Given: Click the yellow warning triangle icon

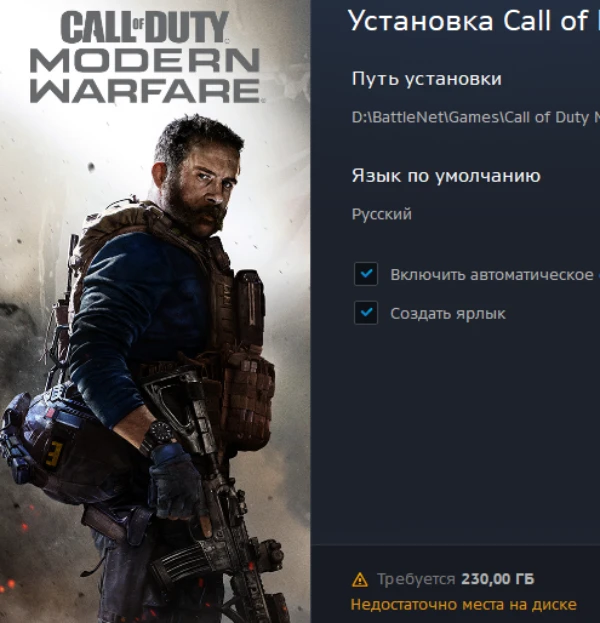Looking at the screenshot, I should click(360, 580).
